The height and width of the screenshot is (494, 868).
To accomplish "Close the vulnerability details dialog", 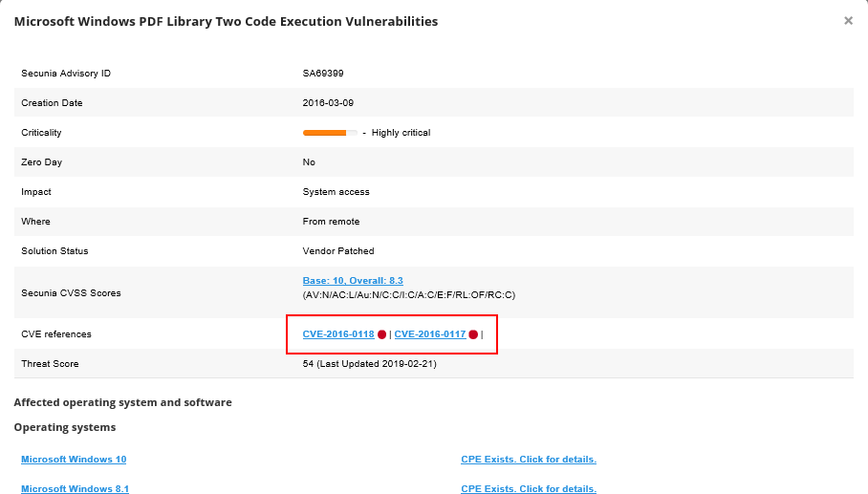I will coord(848,21).
